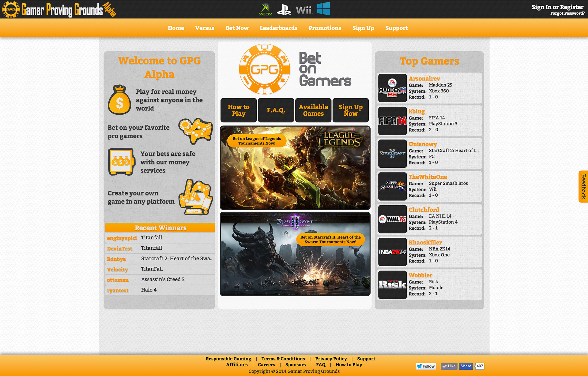Open Responsible Gaming footer link
Viewport: 588px width, 376px height.
pyautogui.click(x=228, y=359)
